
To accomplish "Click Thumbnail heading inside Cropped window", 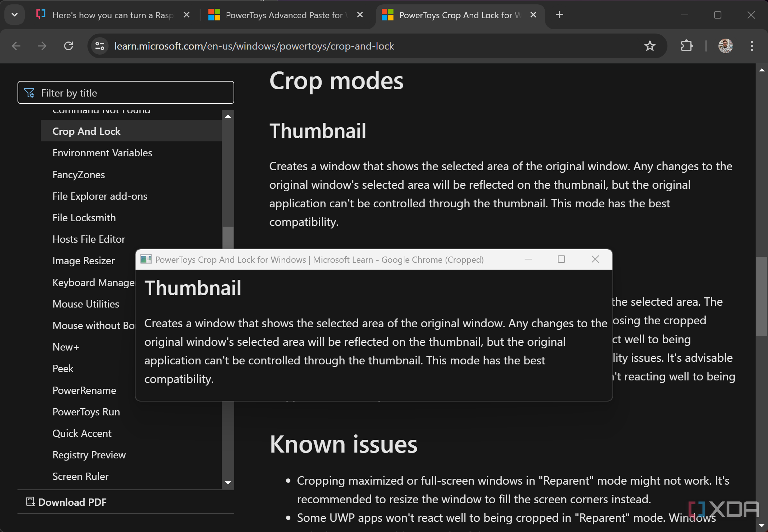I will pyautogui.click(x=193, y=288).
